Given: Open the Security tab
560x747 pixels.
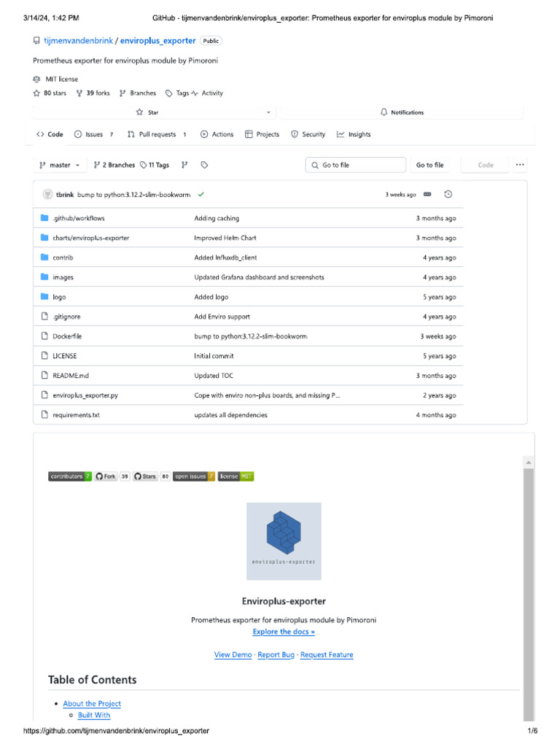Looking at the screenshot, I should [308, 134].
